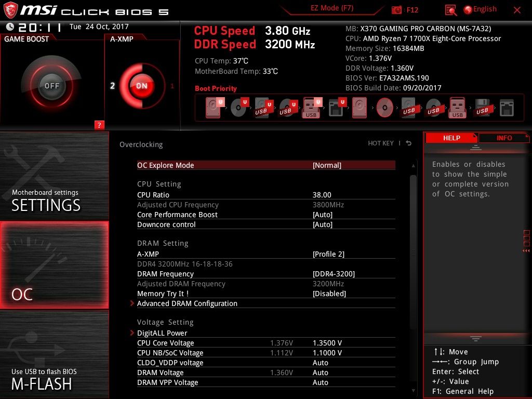The width and height of the screenshot is (532, 399).
Task: Select CPU Core Voltage 1.3500 V field
Action: pos(266,343)
